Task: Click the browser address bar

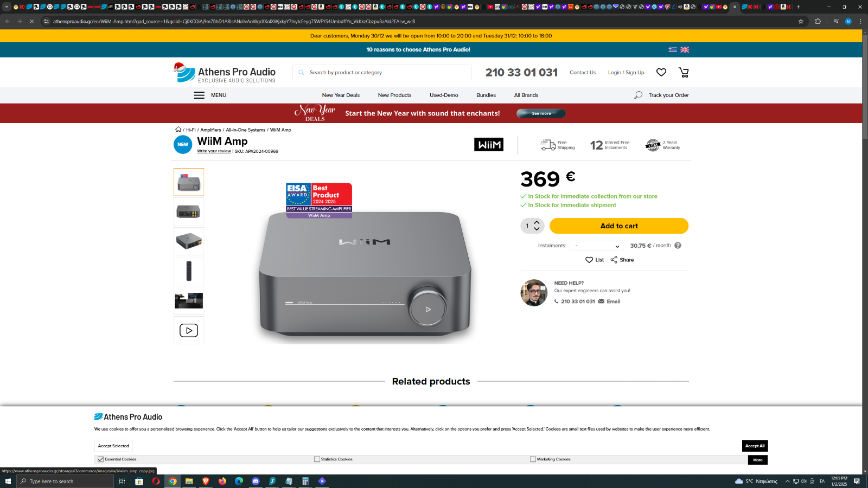Action: pyautogui.click(x=423, y=21)
